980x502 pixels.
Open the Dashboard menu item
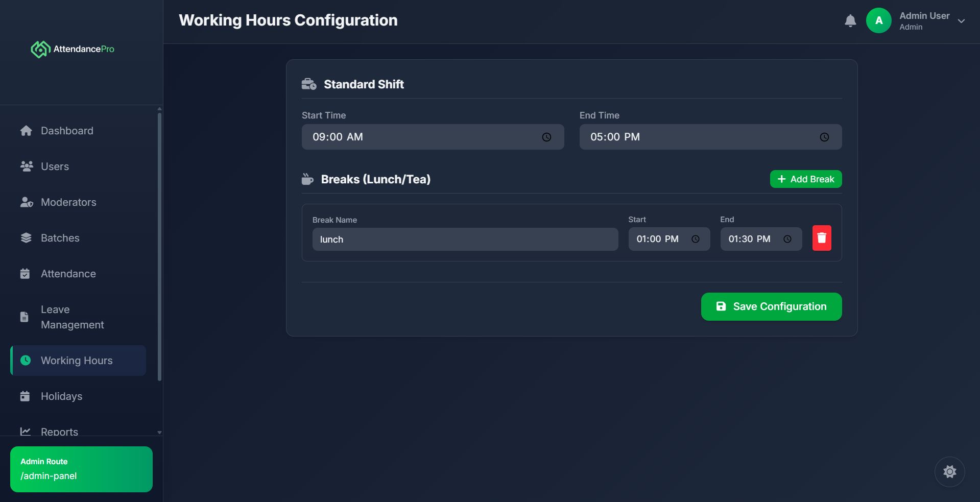point(67,131)
